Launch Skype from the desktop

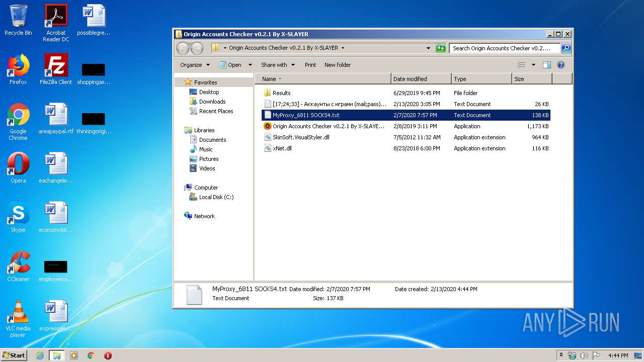tap(18, 217)
